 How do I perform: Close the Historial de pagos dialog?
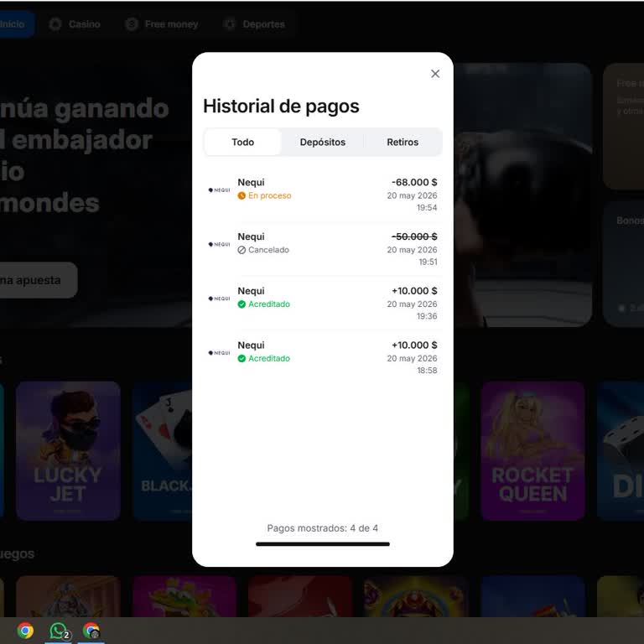click(x=435, y=74)
